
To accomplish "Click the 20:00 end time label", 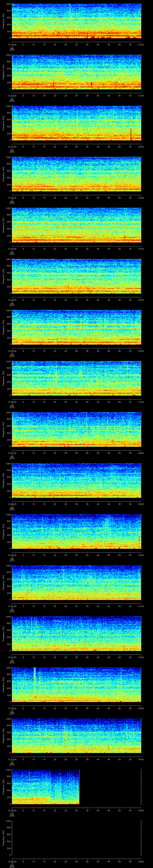I will (141, 44).
